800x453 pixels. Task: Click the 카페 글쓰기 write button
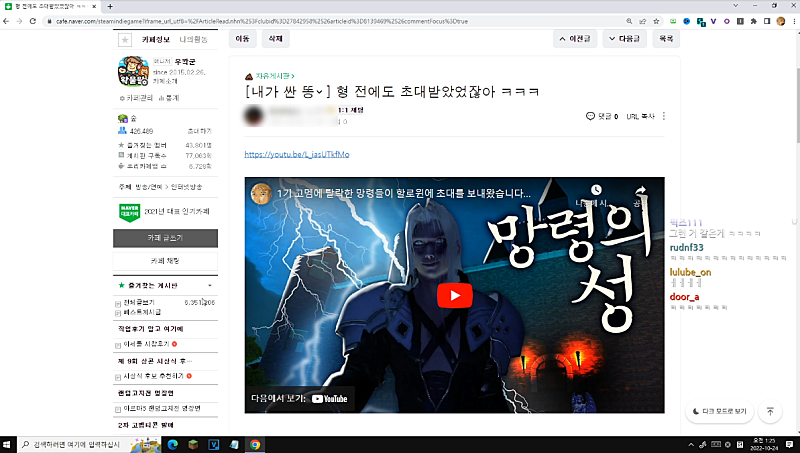(165, 238)
